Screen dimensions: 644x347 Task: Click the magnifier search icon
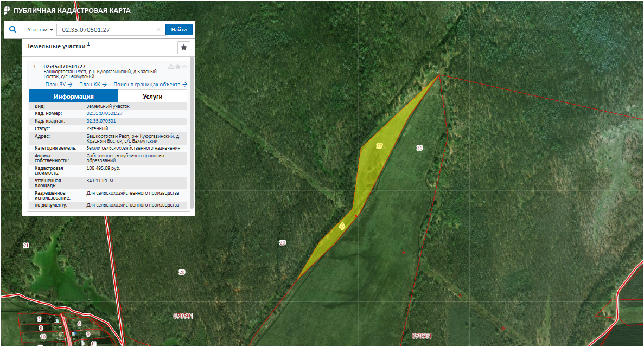[x=12, y=30]
